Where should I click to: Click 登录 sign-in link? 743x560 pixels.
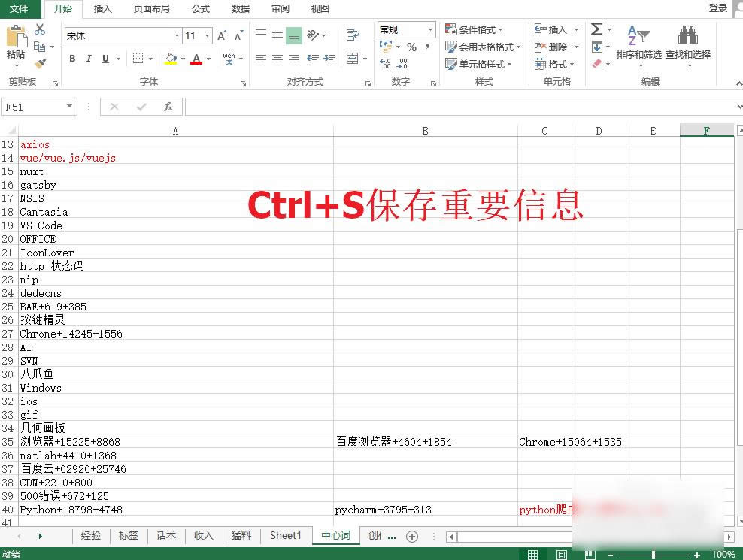[x=717, y=8]
